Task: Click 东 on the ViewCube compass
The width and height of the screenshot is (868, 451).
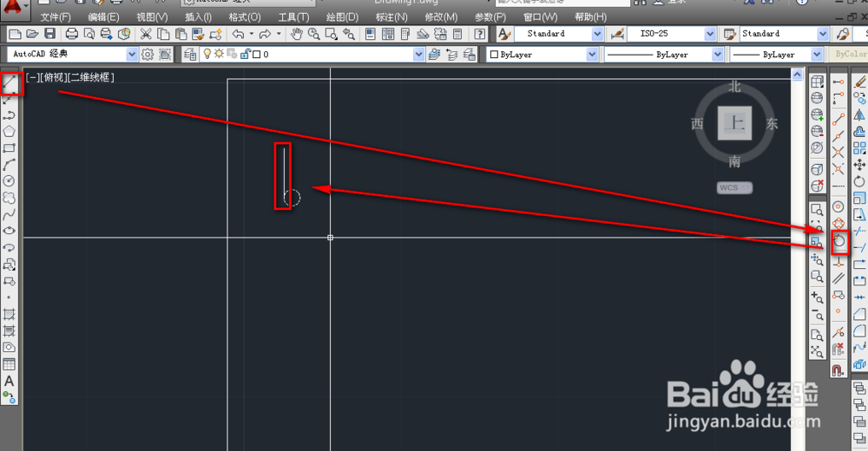Action: click(x=772, y=124)
